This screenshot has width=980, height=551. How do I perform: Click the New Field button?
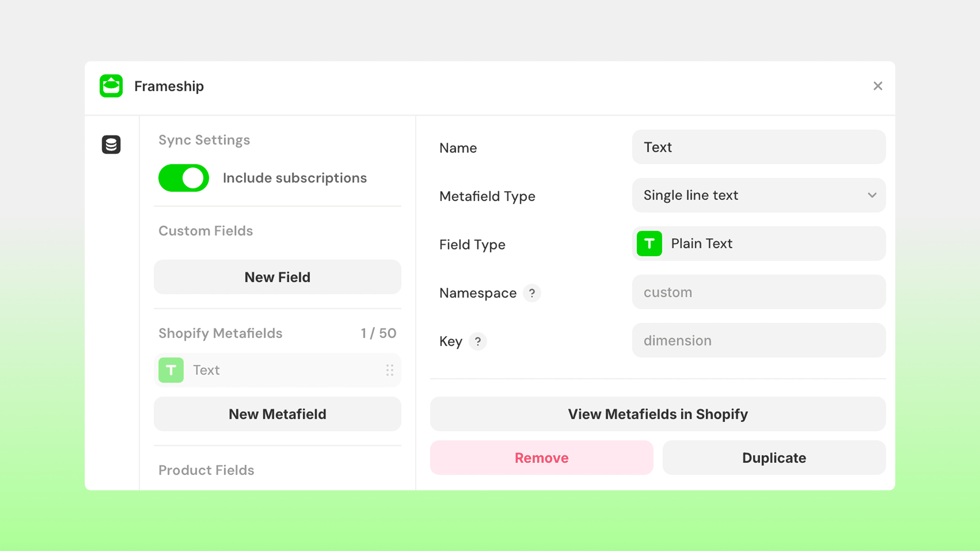[x=277, y=277]
